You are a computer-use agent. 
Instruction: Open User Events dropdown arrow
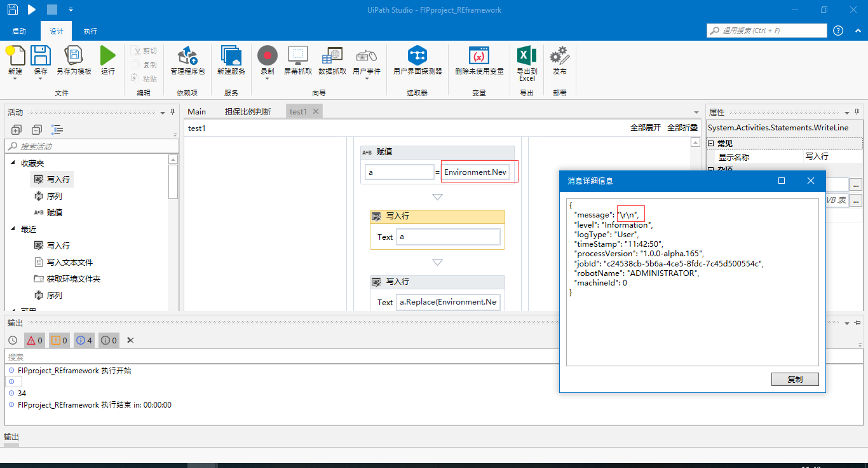click(x=367, y=78)
